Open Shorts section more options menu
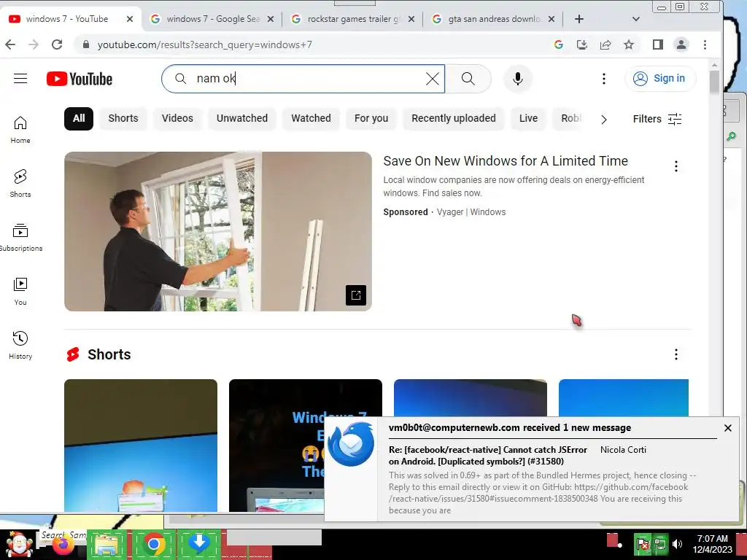This screenshot has height=560, width=747. pos(676,354)
